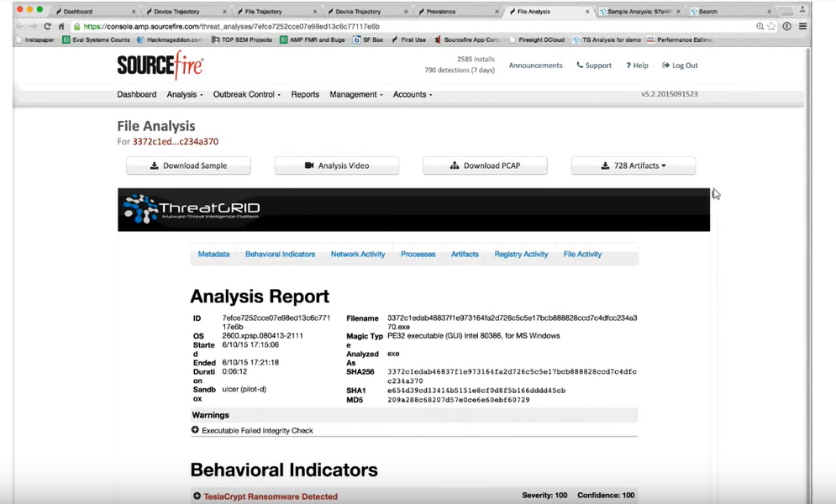Viewport: 836px width, 504px height.
Task: Click the ThreatGRID logo banner
Action: [413, 209]
